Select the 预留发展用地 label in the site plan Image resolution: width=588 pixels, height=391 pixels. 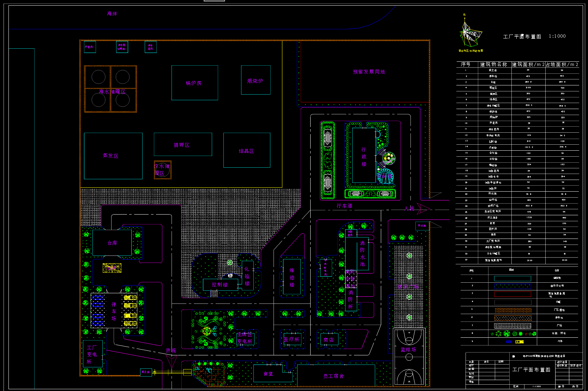point(369,72)
